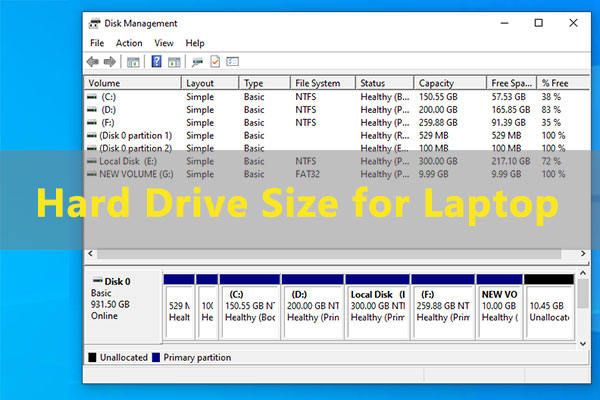
Task: Minimize the Disk Management window
Action: pos(505,23)
